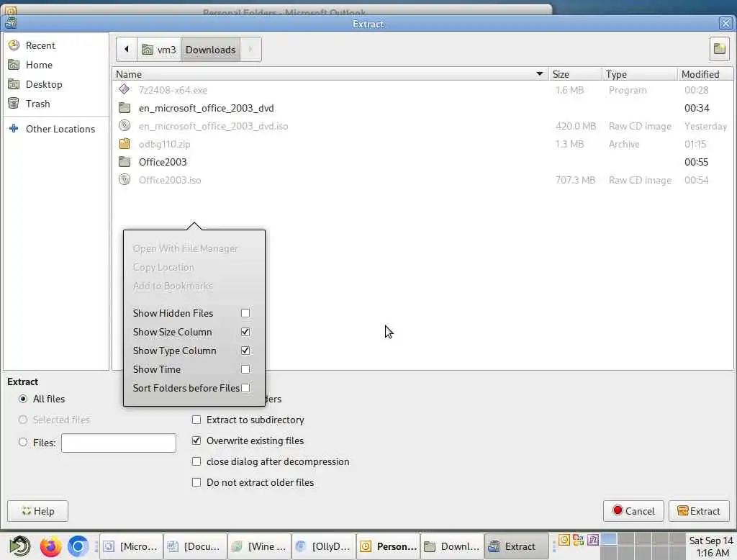The width and height of the screenshot is (737, 560).
Task: Switch to Downl... file manager taskbar window
Action: [x=452, y=546]
